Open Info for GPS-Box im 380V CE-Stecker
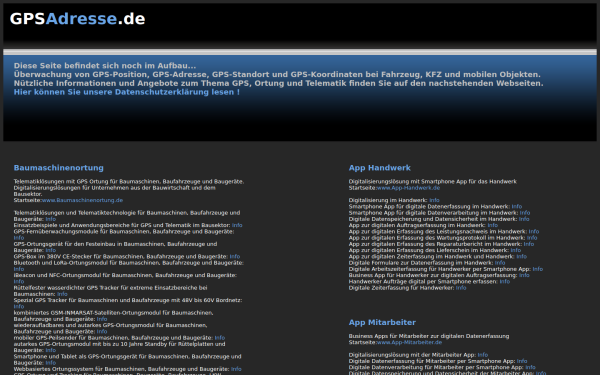The width and height of the screenshot is (600, 375). point(235,257)
